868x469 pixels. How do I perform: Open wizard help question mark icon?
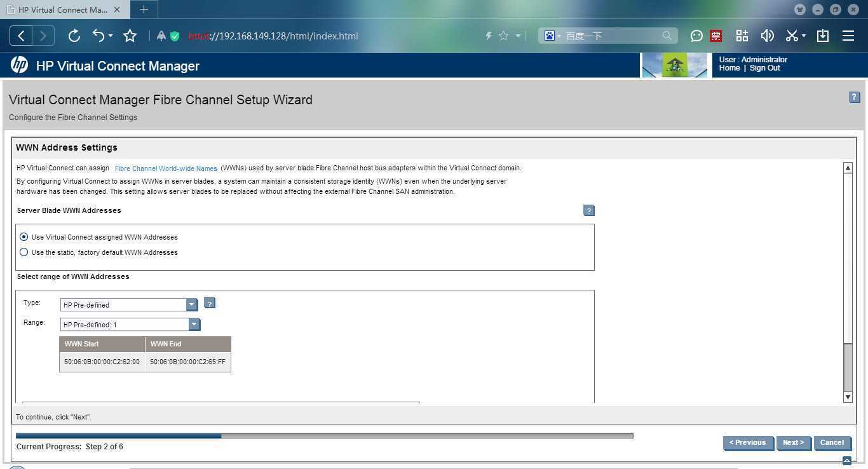tap(854, 97)
